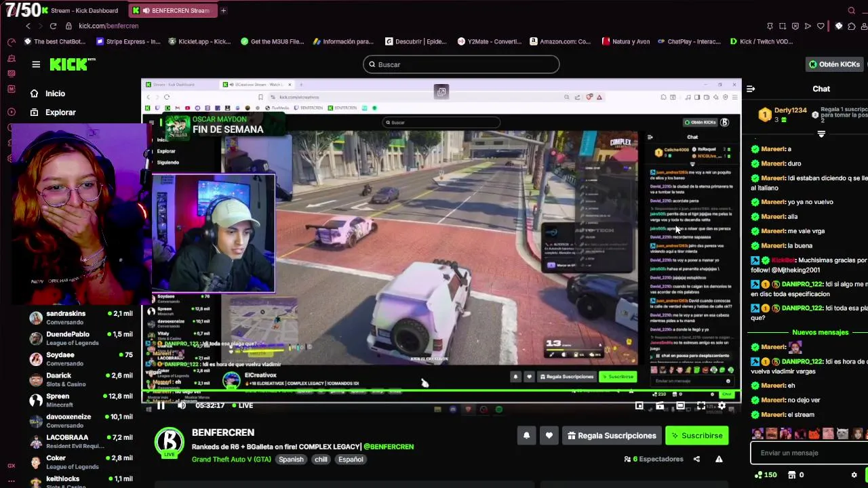Toggle notification bell for BENFERCREN
The image size is (868, 488).
point(526,436)
